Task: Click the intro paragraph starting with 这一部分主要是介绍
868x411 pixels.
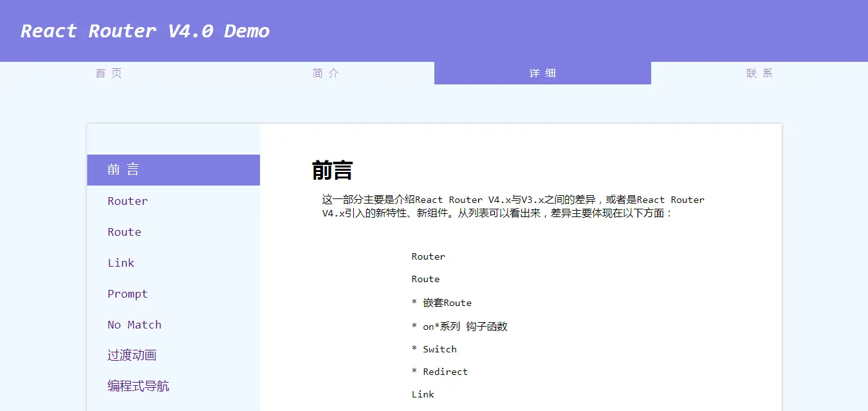Action: pyautogui.click(x=513, y=206)
